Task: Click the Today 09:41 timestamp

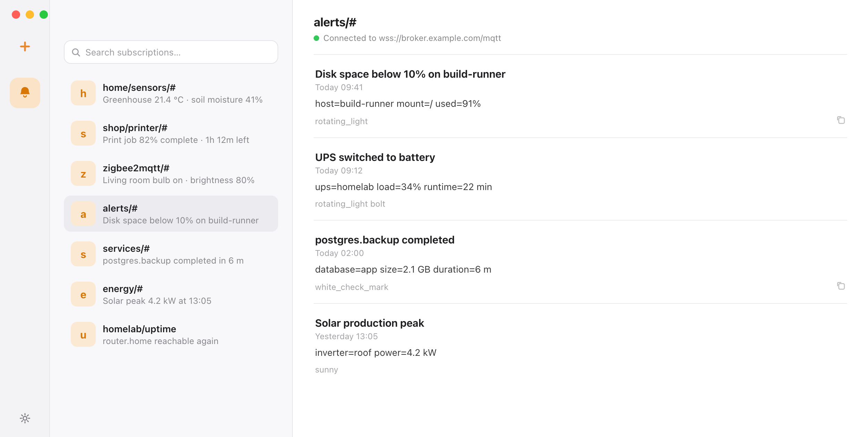Action: [339, 87]
